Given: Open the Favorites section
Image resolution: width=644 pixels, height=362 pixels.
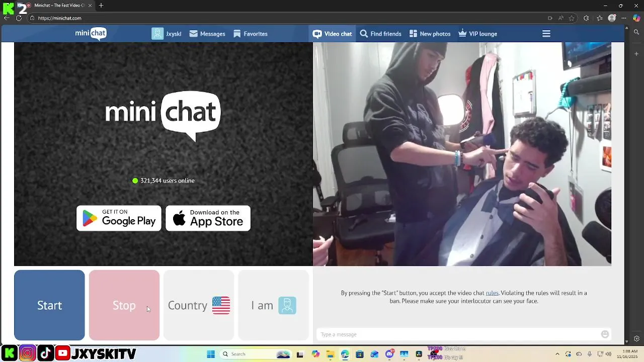Looking at the screenshot, I should point(251,34).
